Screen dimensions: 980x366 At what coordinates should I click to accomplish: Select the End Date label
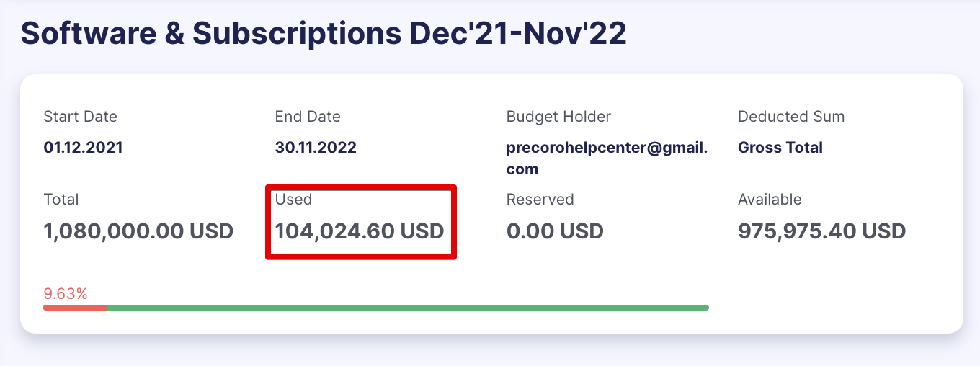(x=308, y=117)
